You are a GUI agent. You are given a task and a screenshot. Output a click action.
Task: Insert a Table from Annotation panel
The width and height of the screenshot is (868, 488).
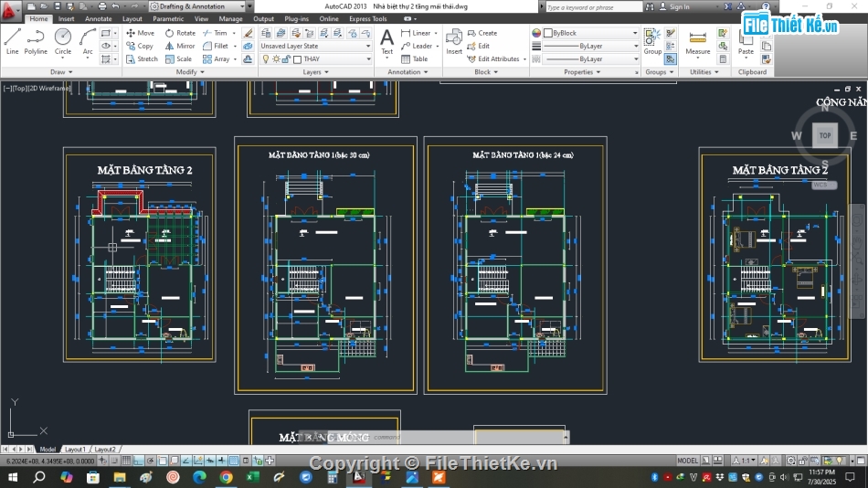click(415, 58)
